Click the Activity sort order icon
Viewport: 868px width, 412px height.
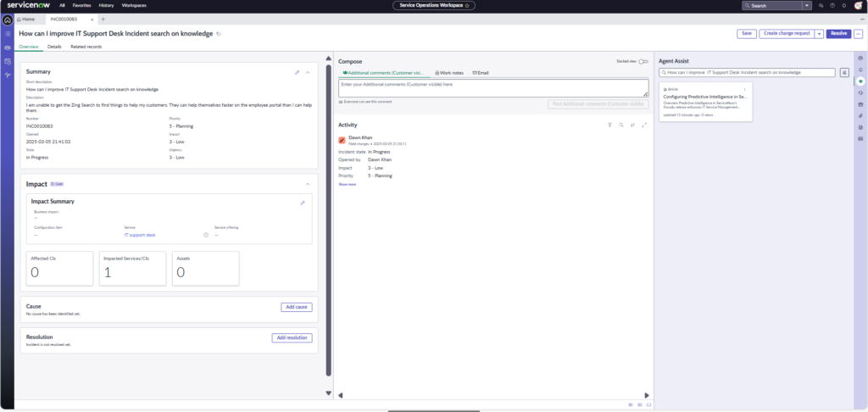(x=632, y=125)
